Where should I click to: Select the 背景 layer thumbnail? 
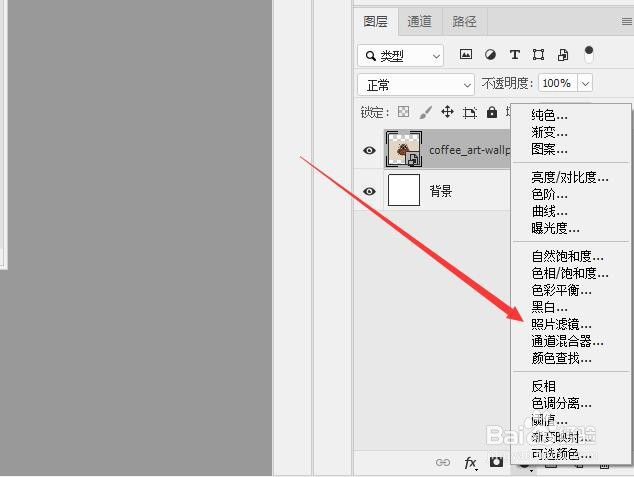click(x=404, y=190)
